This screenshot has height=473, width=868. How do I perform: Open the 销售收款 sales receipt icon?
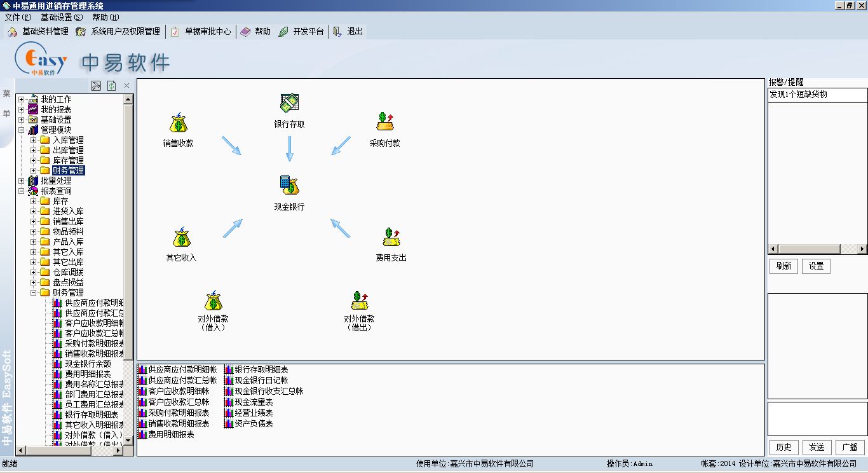(x=178, y=123)
